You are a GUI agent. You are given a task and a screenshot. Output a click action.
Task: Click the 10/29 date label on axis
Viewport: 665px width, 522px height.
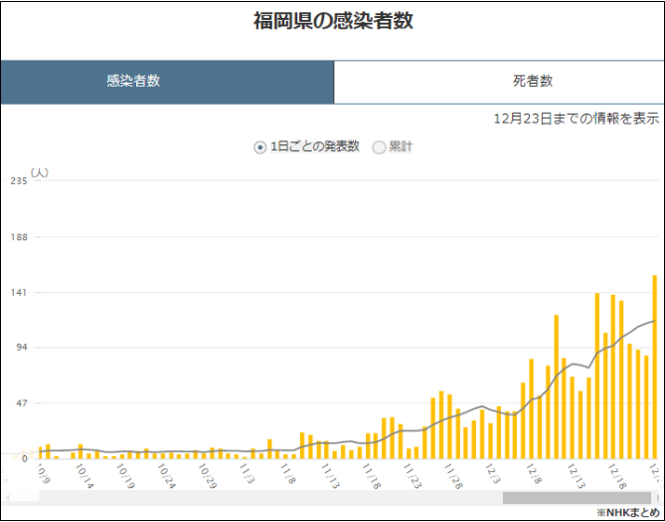point(207,477)
